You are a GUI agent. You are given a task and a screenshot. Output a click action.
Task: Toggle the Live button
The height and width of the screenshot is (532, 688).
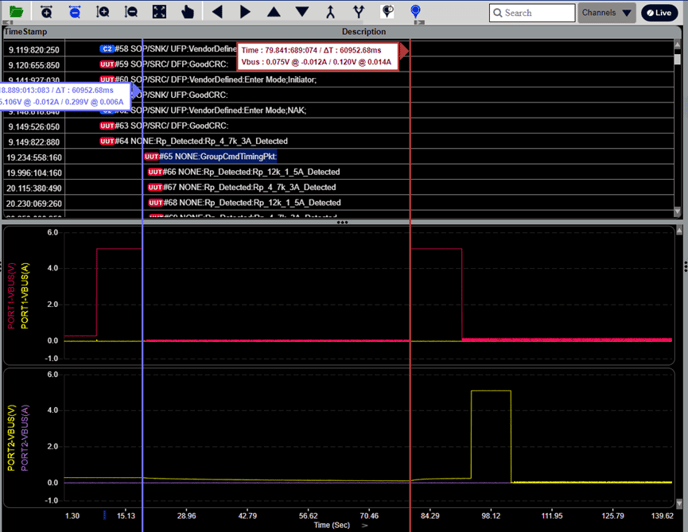(659, 13)
